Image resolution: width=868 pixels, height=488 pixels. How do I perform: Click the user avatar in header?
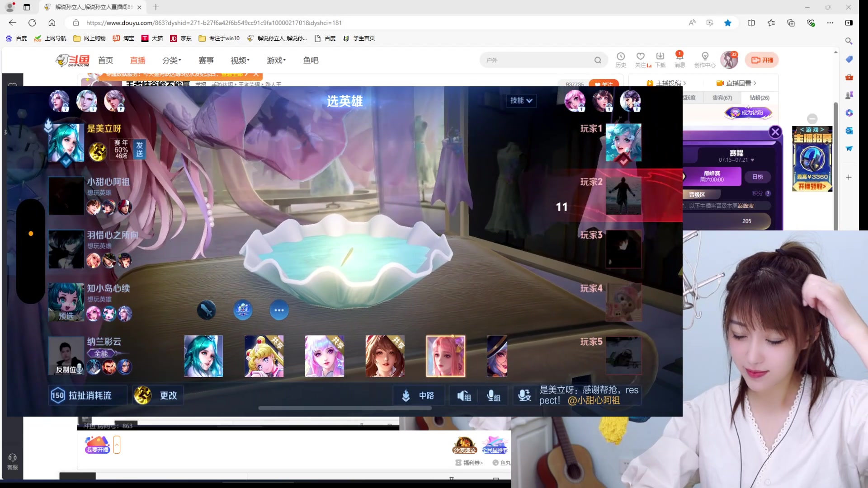(729, 60)
